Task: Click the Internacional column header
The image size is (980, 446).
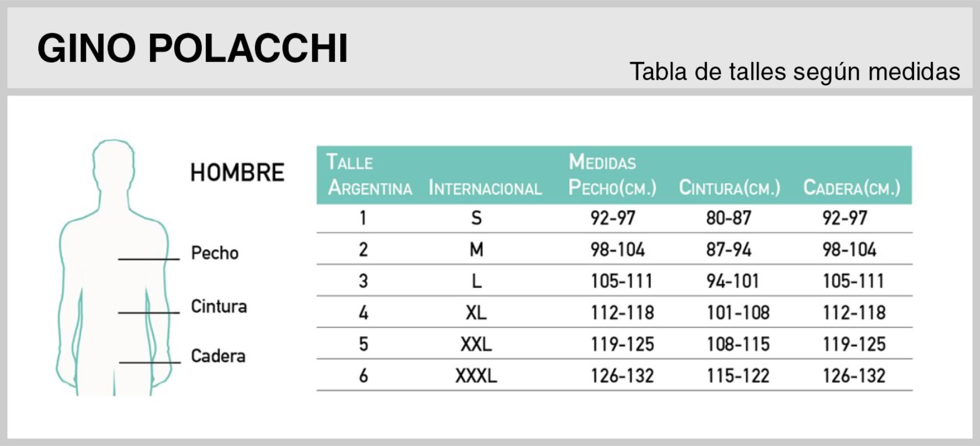Action: point(485,188)
